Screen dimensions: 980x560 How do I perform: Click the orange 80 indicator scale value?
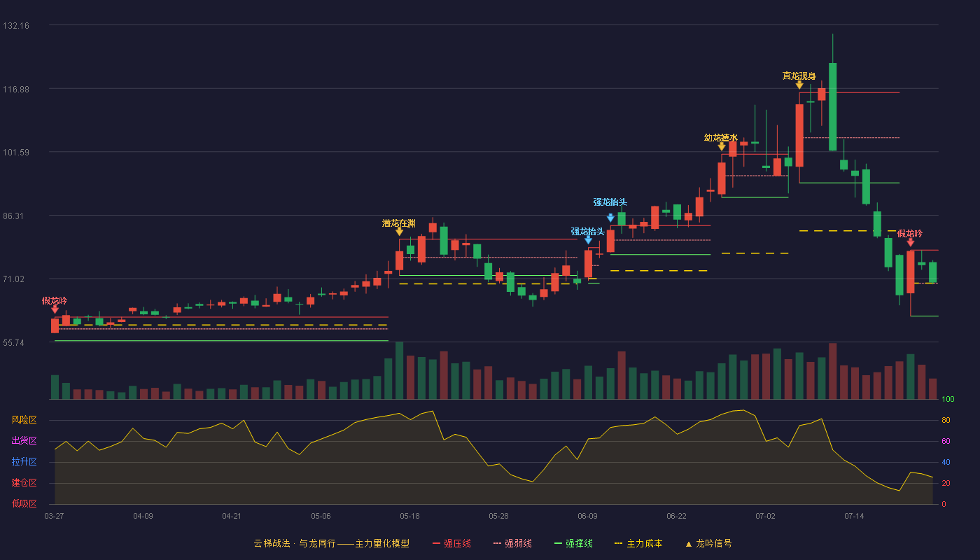coord(946,420)
